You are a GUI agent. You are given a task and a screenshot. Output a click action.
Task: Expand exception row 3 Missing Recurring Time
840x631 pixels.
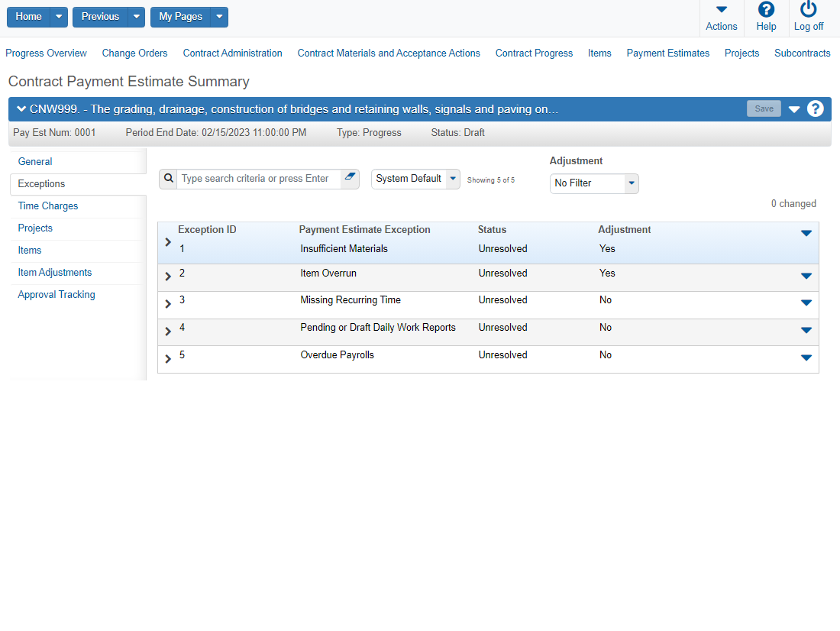click(168, 304)
